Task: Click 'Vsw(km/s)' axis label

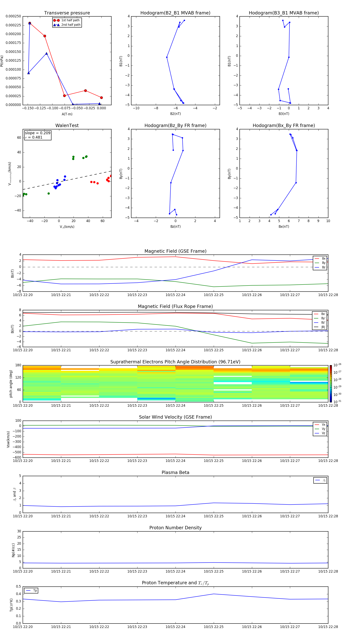Action: pyautogui.click(x=8, y=439)
